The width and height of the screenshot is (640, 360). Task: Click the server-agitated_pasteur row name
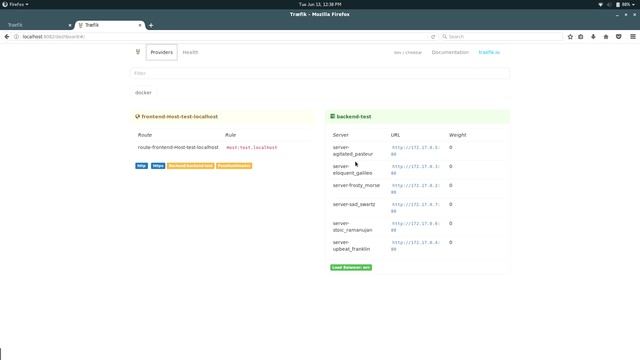click(x=353, y=151)
